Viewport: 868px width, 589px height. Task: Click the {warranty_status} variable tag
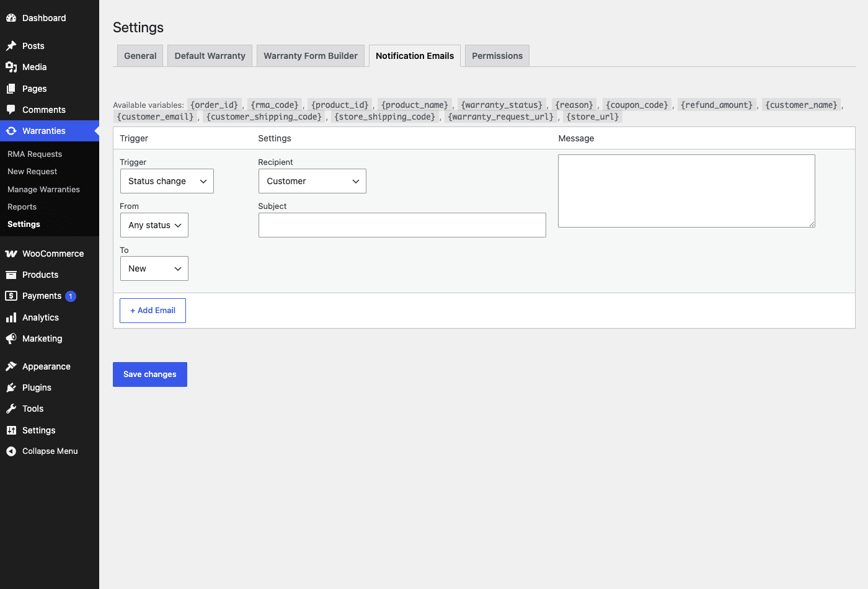tap(502, 105)
